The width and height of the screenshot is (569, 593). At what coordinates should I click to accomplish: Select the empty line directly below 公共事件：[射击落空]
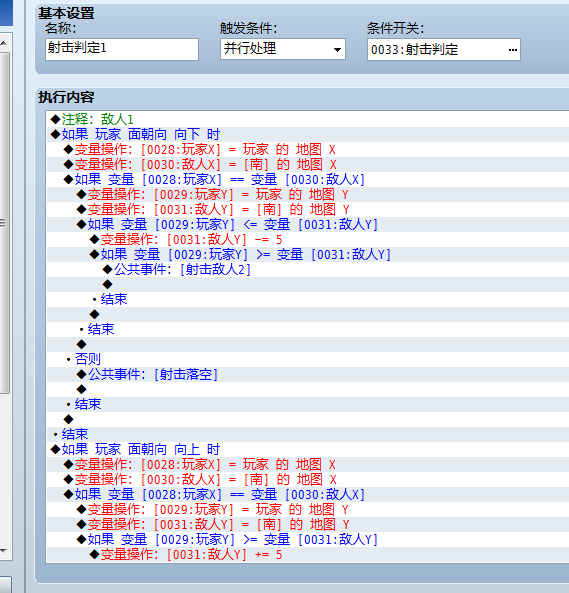[307, 390]
